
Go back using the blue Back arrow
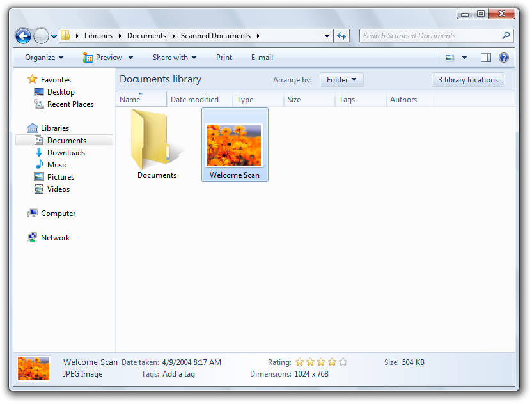(23, 36)
